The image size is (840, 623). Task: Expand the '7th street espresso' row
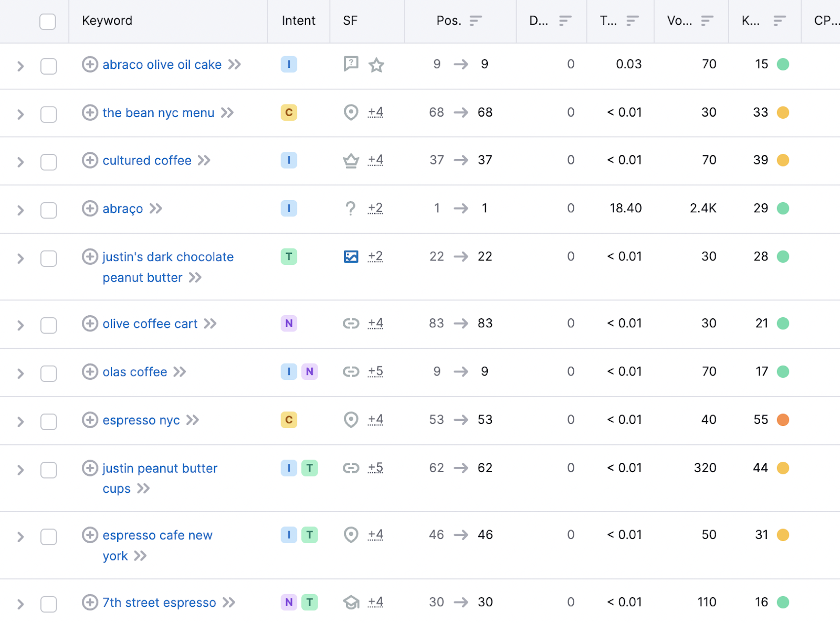click(x=20, y=604)
